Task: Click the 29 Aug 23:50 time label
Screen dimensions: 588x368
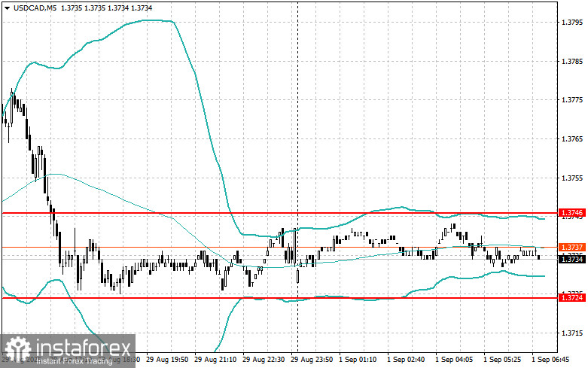Action: [x=312, y=360]
